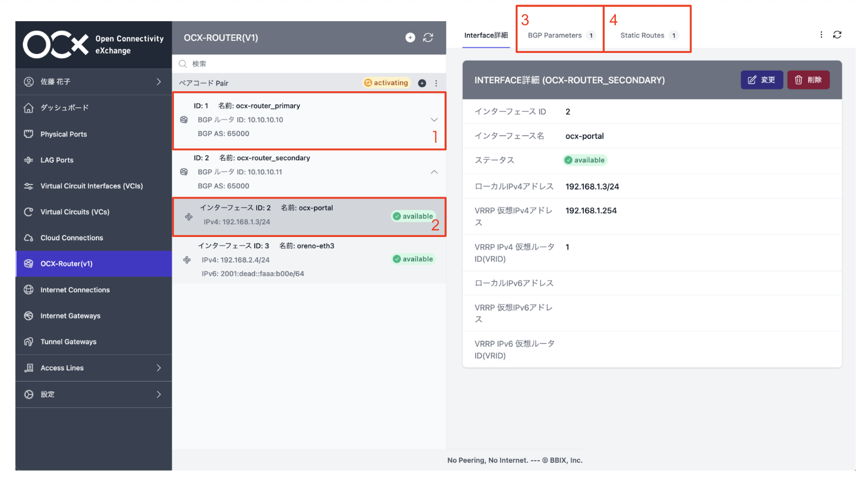Click INTERFACE詳細 (OCX-ROUTER_SECONDARY) header title
The width and height of the screenshot is (868, 479).
(570, 80)
